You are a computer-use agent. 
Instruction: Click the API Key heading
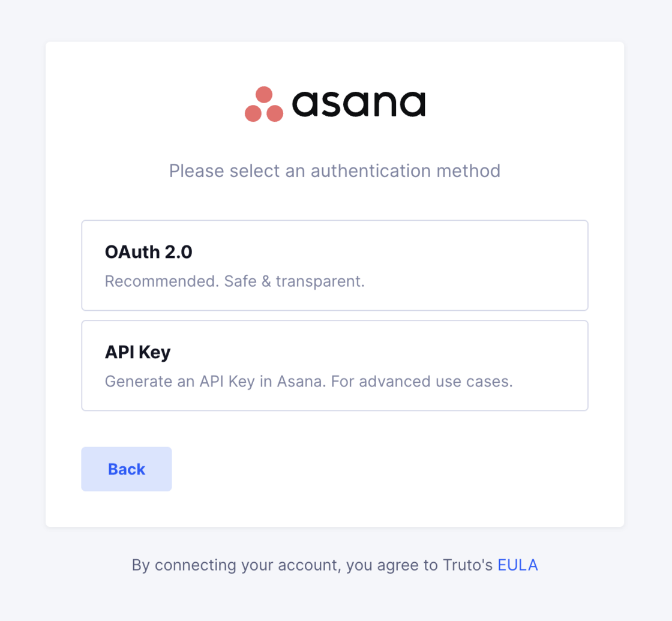(137, 352)
